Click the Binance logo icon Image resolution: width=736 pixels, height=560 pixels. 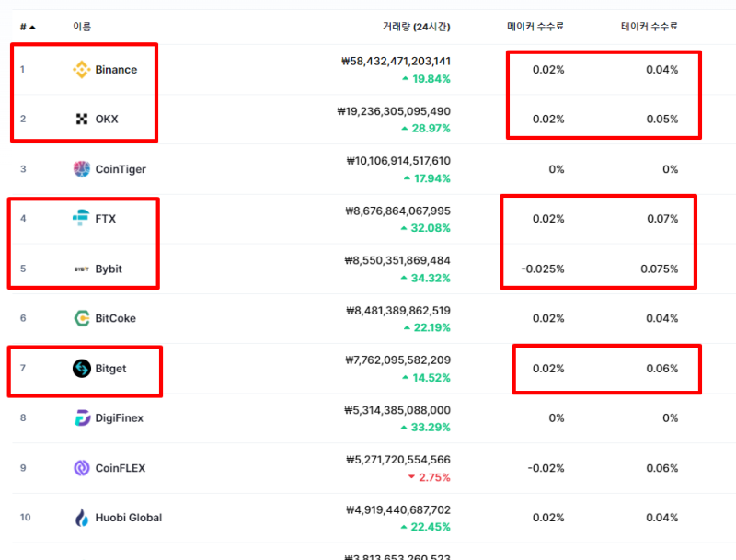point(82,69)
